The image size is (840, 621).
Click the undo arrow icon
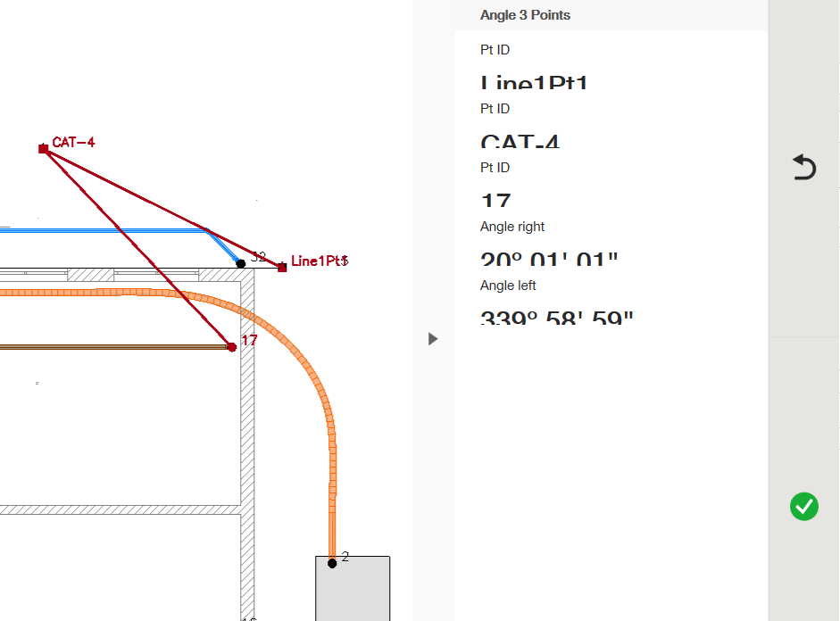(804, 168)
